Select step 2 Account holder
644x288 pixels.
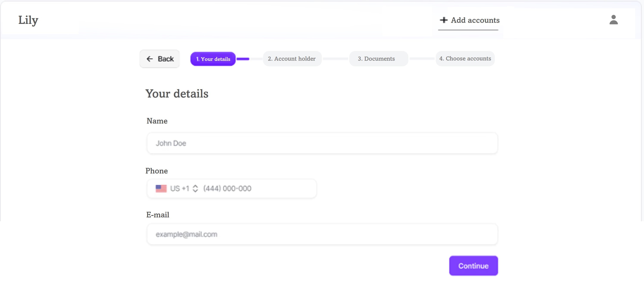click(292, 59)
